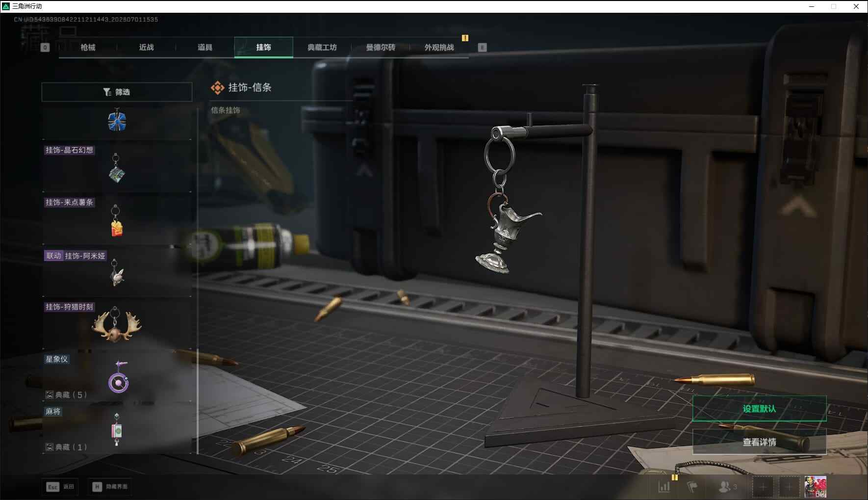Click the first empty squad slot plus
The width and height of the screenshot is (868, 500).
763,487
